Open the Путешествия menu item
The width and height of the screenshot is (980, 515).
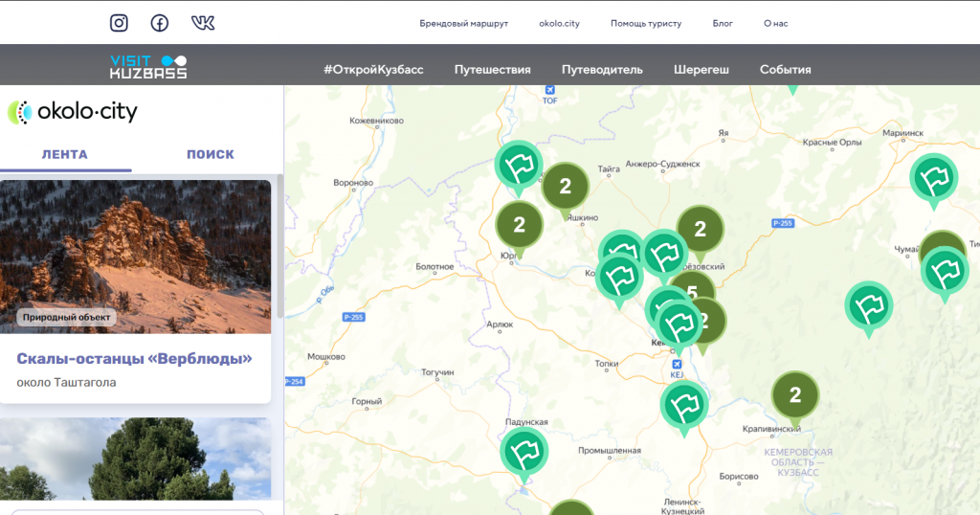(493, 69)
